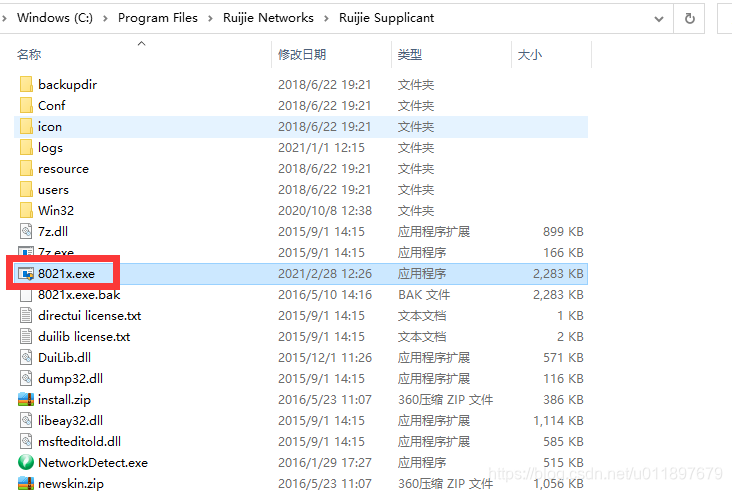The image size is (732, 492).
Task: Click the directui license.txt document icon
Action: click(x=26, y=316)
